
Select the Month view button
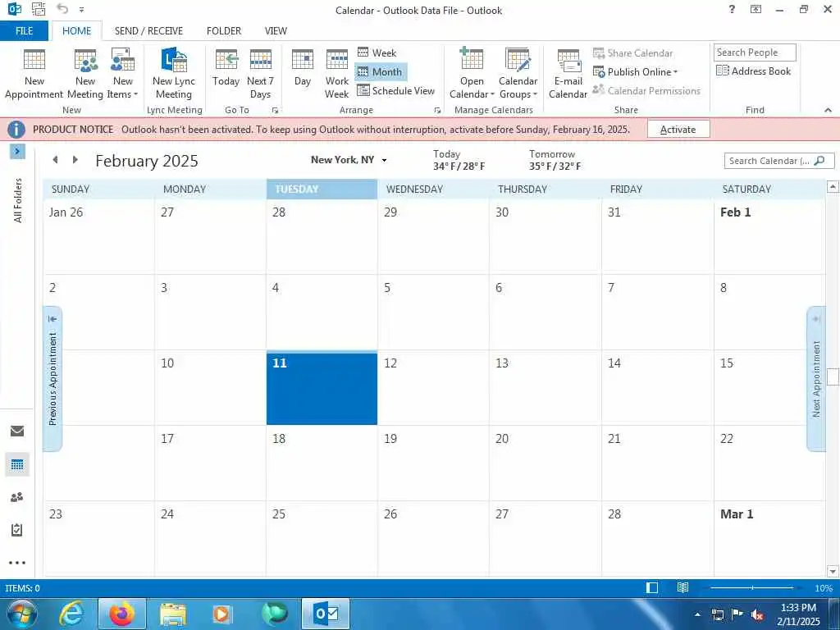[x=381, y=72]
